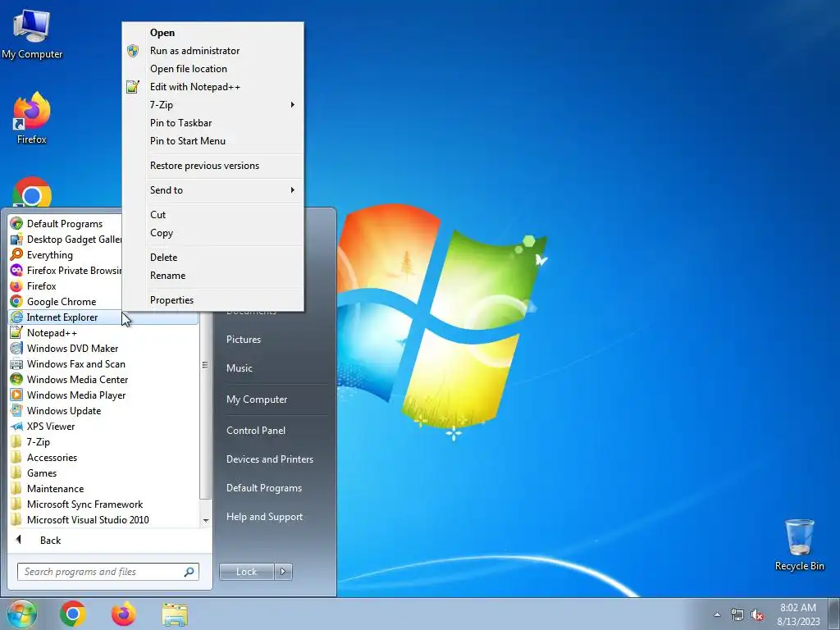Image resolution: width=840 pixels, height=630 pixels.
Task: Open the taskbar clock and date
Action: click(x=798, y=614)
